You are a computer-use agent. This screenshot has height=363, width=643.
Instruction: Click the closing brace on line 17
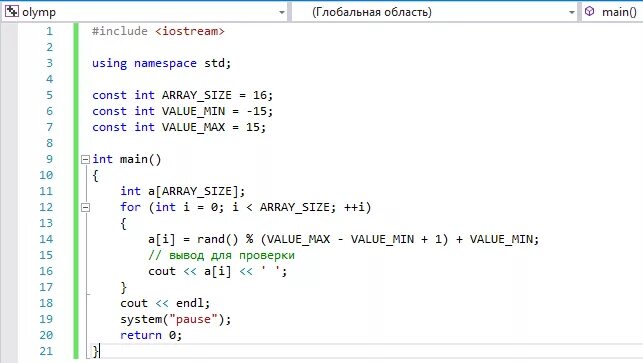(x=123, y=288)
